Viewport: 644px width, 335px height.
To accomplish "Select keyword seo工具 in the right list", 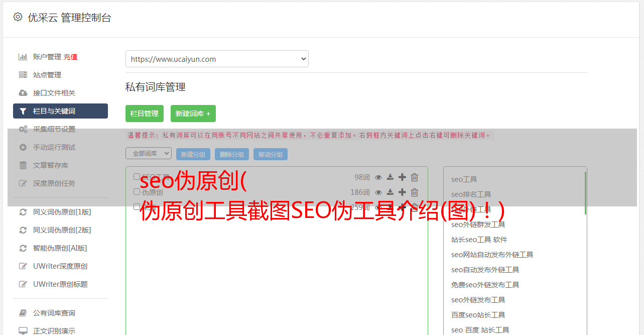I will tap(464, 179).
